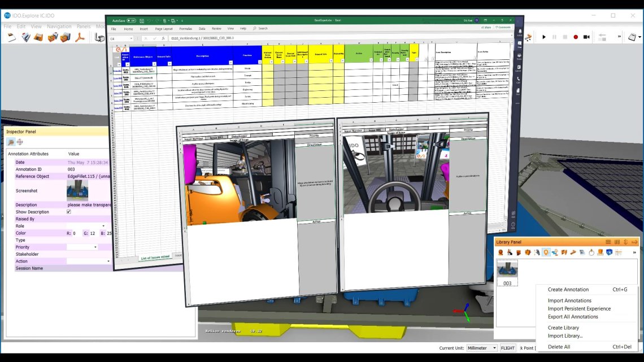
Task: Toggle the Excel AutoSave switch
Action: coord(132,20)
